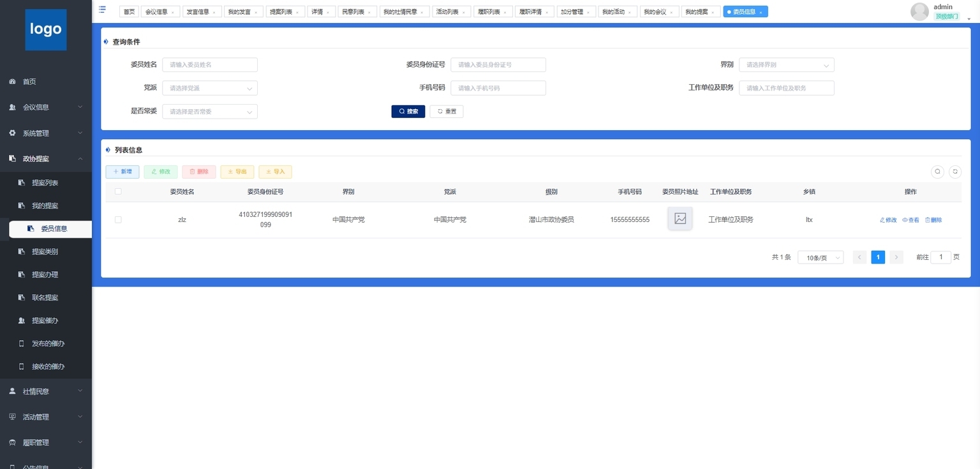Open the 10条/页 page size dropdown

820,258
